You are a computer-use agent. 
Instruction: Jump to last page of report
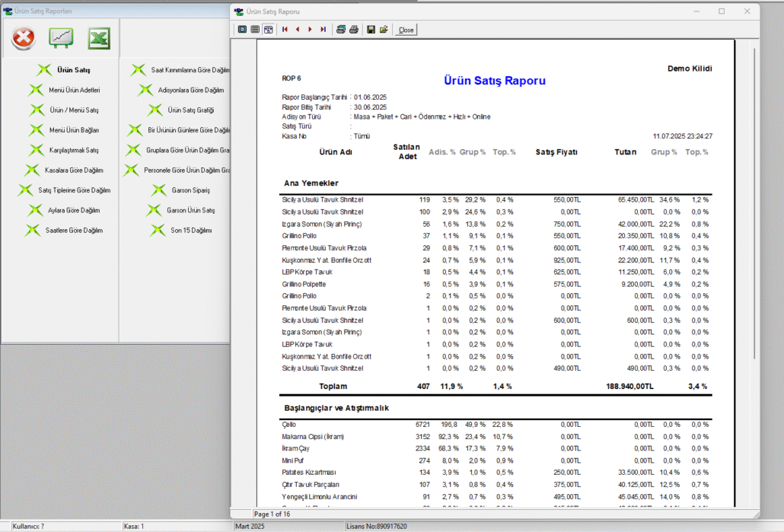pyautogui.click(x=323, y=30)
